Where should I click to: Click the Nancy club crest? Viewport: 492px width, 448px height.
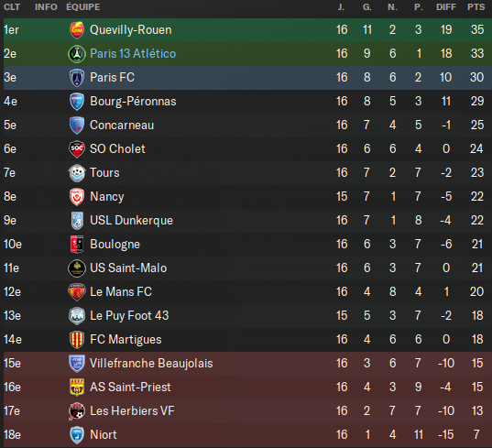pos(77,197)
